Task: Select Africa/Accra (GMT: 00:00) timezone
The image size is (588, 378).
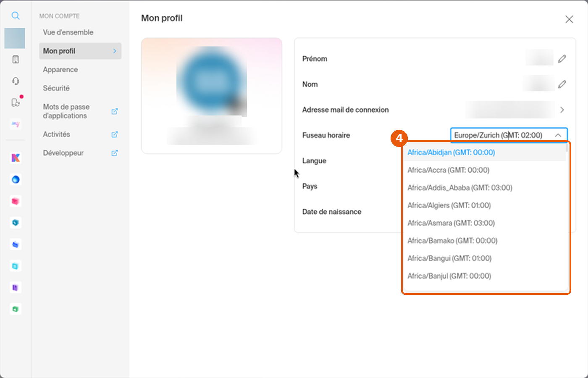Action: click(x=484, y=170)
